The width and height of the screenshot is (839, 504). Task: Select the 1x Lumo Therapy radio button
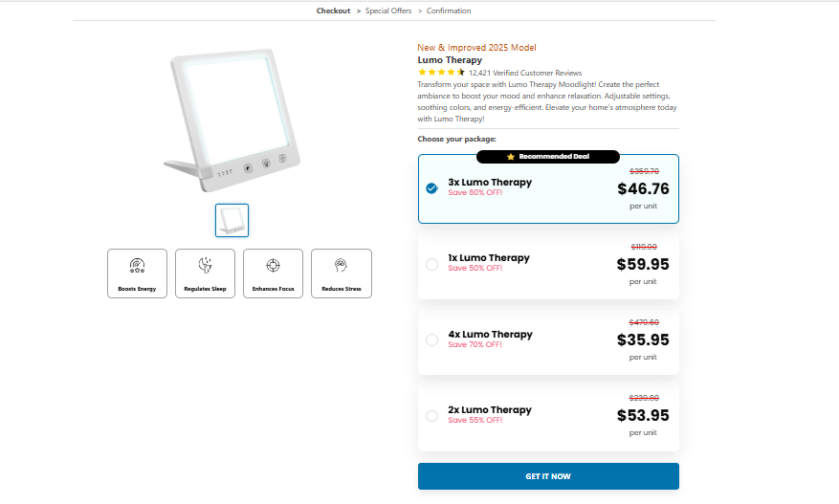click(431, 264)
